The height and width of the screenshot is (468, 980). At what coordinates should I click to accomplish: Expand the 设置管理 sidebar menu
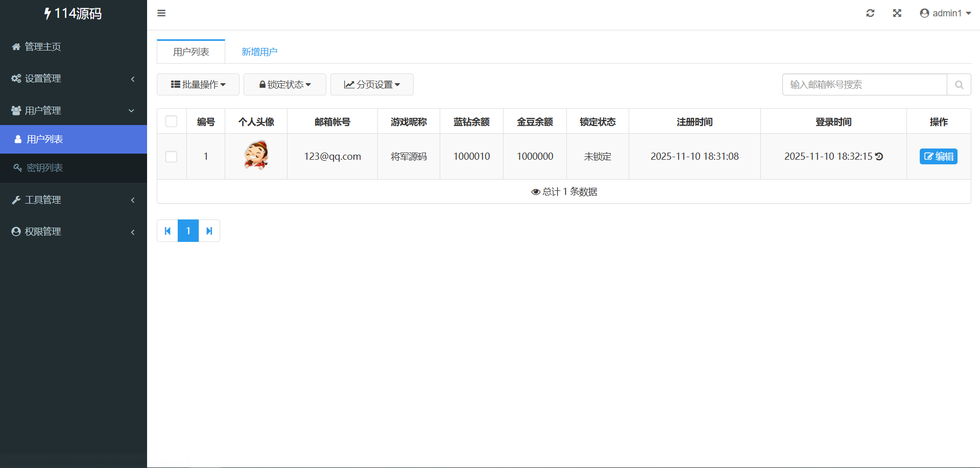pos(74,79)
